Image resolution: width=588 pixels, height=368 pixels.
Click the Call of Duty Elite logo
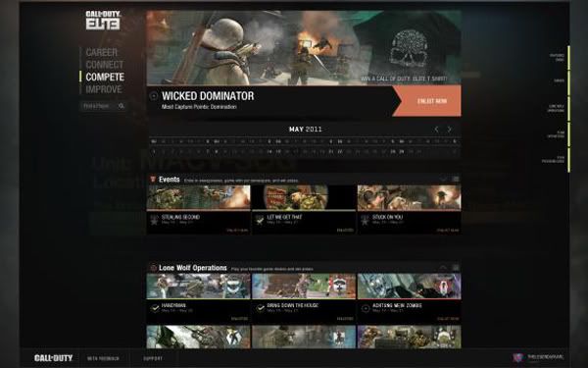[x=103, y=21]
